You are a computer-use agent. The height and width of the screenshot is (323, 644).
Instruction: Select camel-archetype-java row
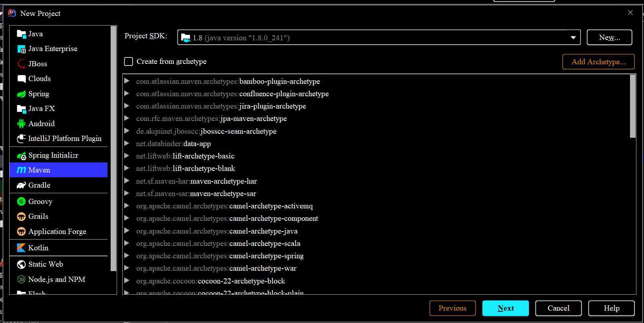click(376, 231)
